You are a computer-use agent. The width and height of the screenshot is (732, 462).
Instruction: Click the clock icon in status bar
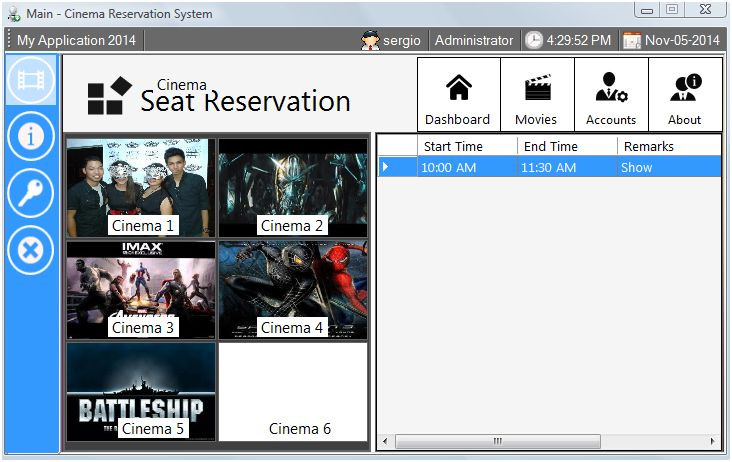[534, 41]
